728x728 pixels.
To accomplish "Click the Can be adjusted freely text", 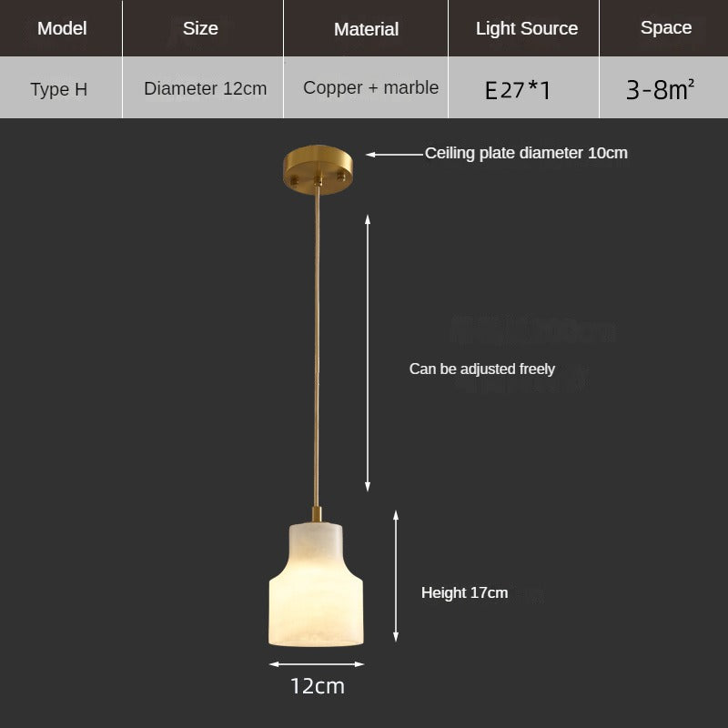I will tap(482, 369).
